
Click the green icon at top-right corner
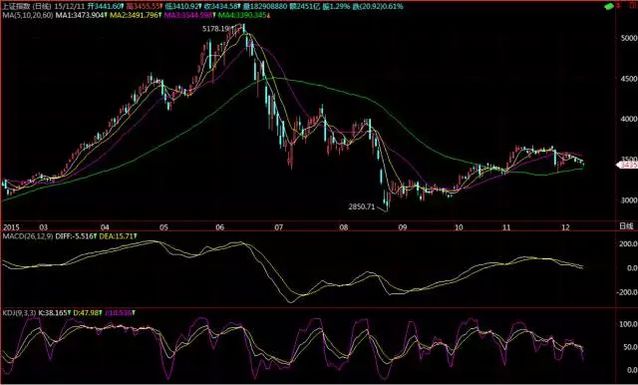coord(609,6)
